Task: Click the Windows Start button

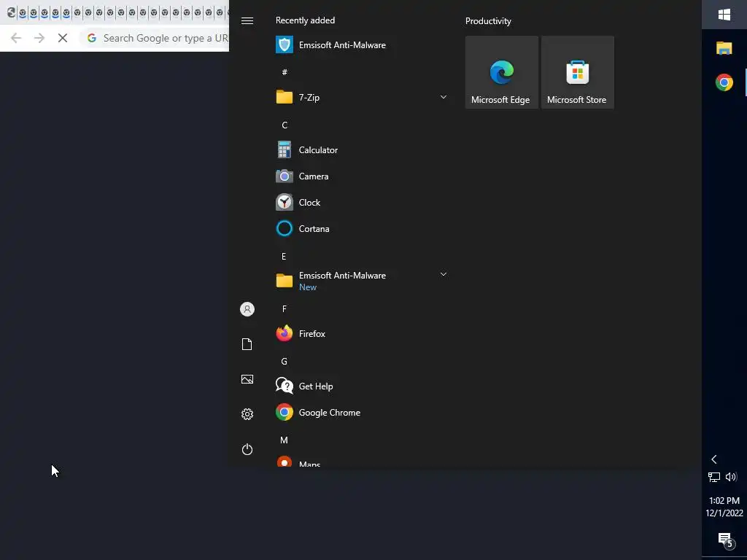Action: (724, 15)
